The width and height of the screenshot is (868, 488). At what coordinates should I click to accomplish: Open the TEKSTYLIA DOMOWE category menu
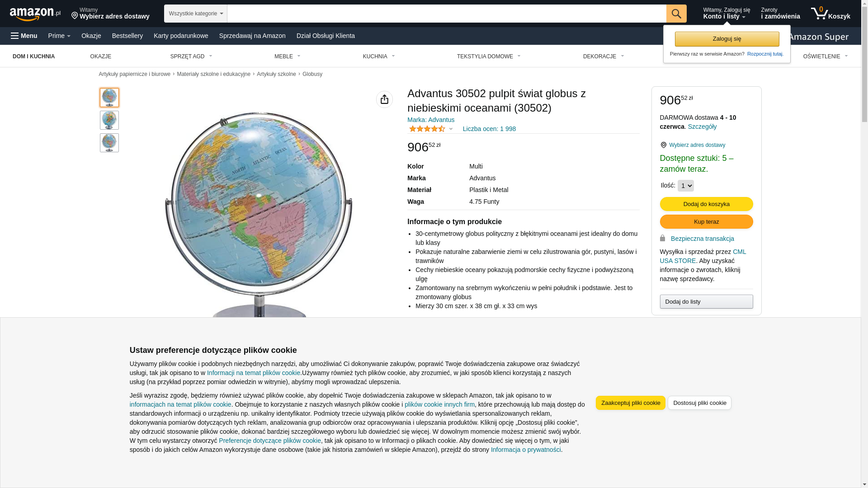(x=489, y=56)
